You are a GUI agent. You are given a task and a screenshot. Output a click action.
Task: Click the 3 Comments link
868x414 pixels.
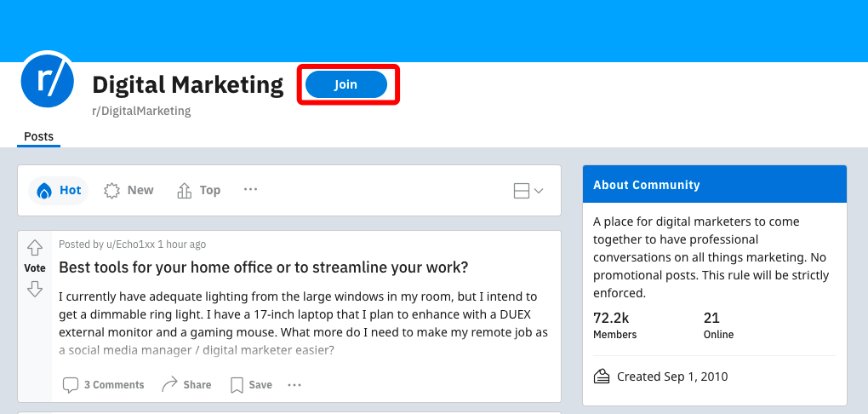(x=114, y=385)
